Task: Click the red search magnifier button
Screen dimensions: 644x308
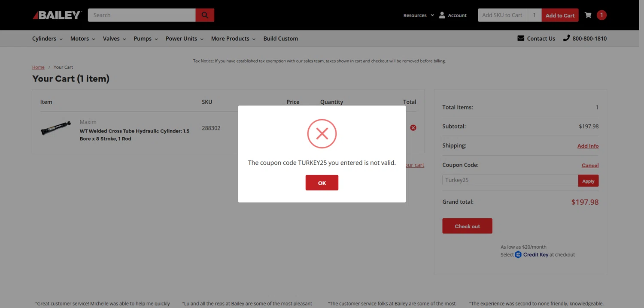Action: click(205, 15)
